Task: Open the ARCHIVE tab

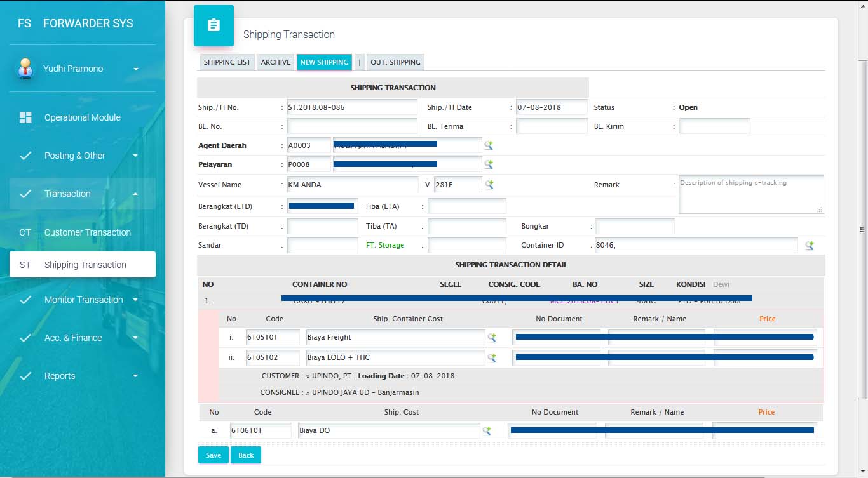Action: [x=276, y=62]
